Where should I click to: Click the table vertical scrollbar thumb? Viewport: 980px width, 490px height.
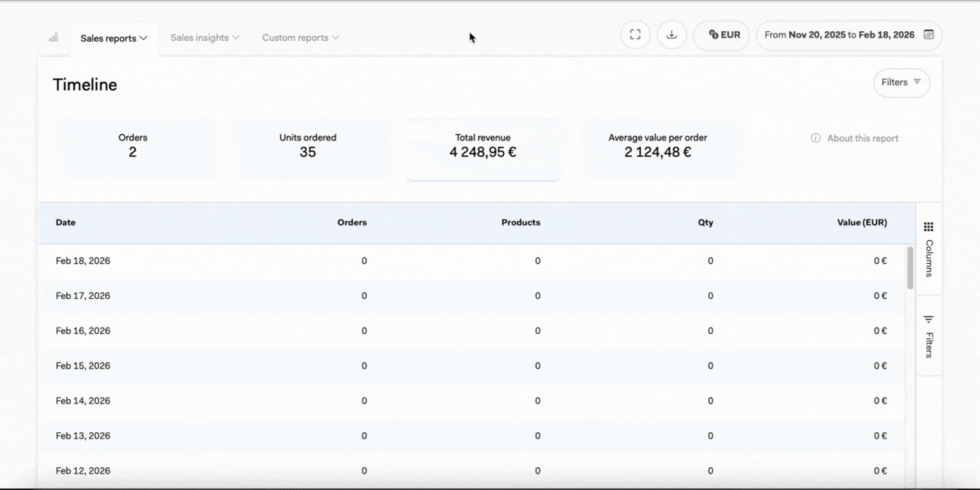click(910, 267)
